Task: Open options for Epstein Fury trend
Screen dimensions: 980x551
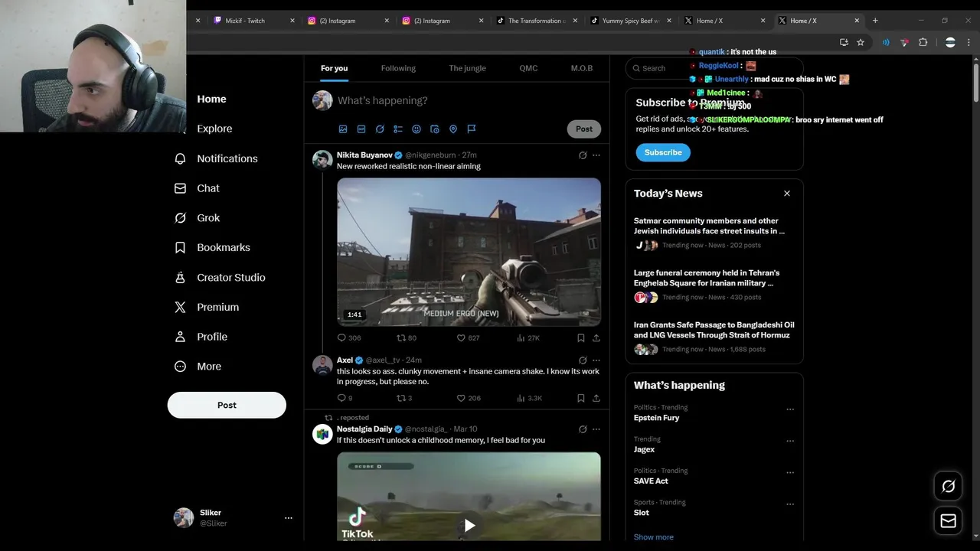Action: 790,409
